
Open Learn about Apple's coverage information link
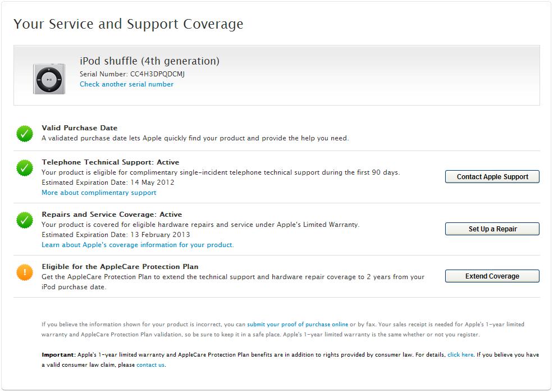tap(138, 245)
